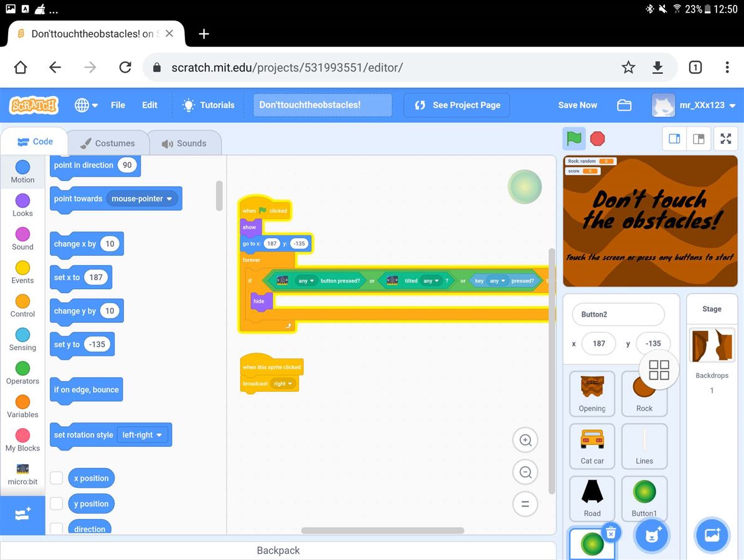Delete the selected sprite with trash icon
Image resolution: width=744 pixels, height=560 pixels.
click(611, 532)
